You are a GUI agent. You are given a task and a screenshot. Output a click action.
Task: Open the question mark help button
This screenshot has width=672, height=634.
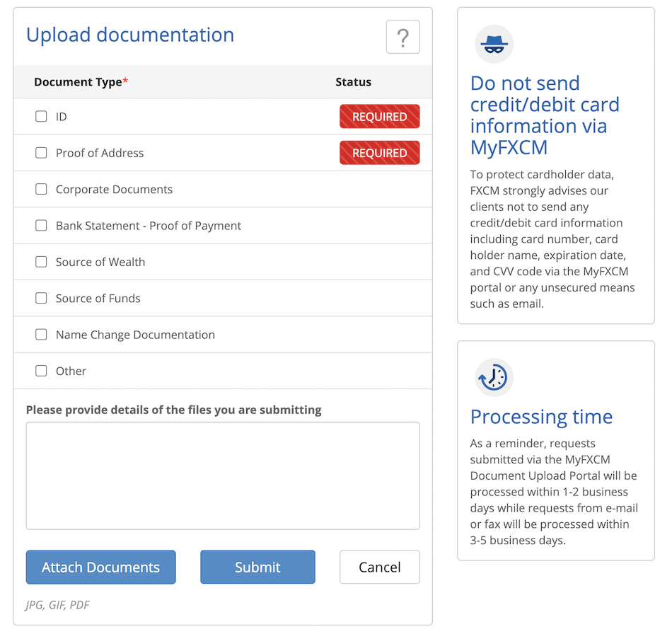click(x=402, y=37)
